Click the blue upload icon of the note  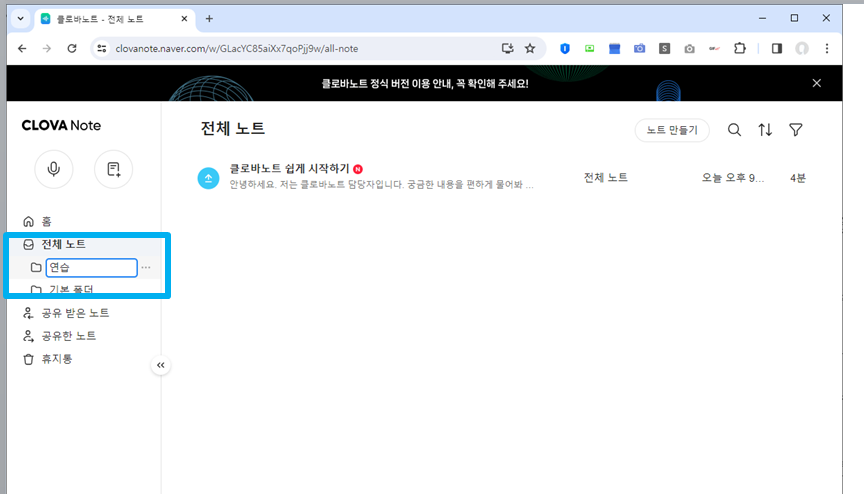click(208, 178)
